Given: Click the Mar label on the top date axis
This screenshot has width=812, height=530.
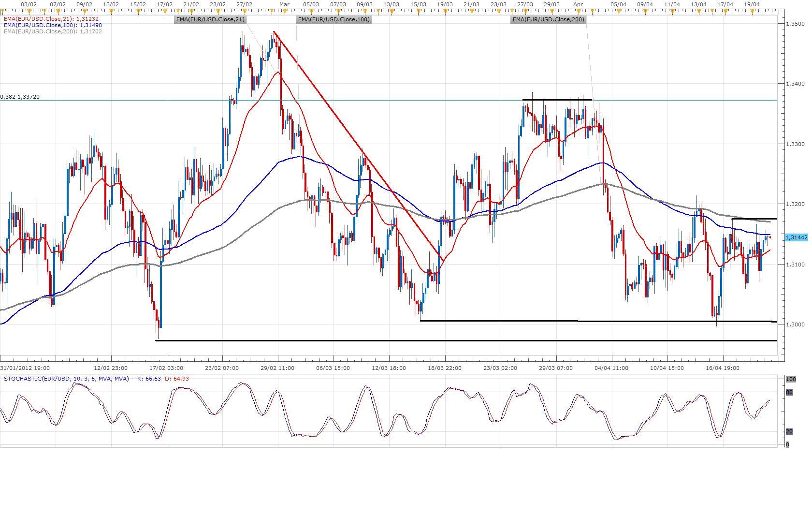Looking at the screenshot, I should [284, 4].
